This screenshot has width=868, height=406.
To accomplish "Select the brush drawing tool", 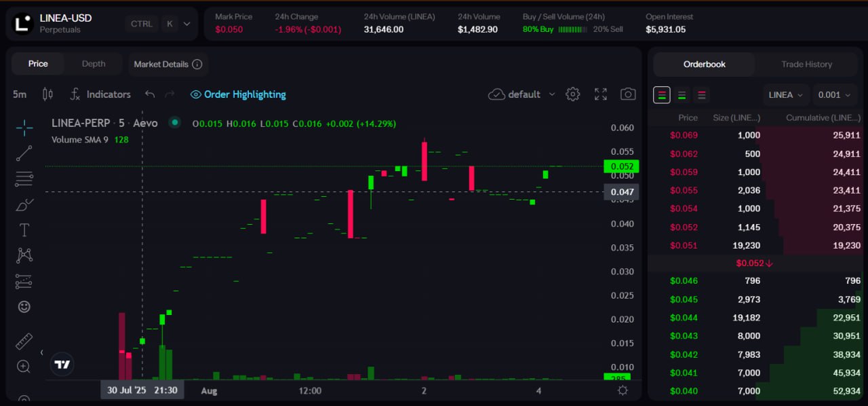I will pos(24,204).
